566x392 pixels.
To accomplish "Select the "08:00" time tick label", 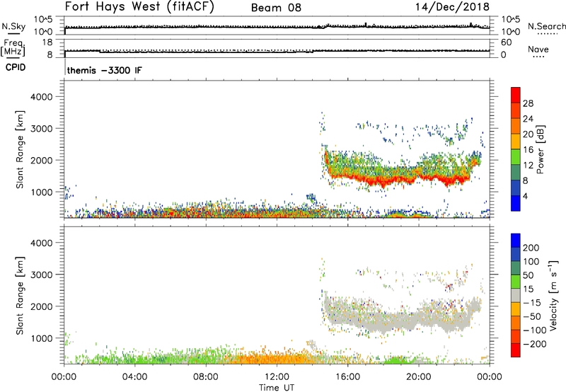I will tap(206, 377).
